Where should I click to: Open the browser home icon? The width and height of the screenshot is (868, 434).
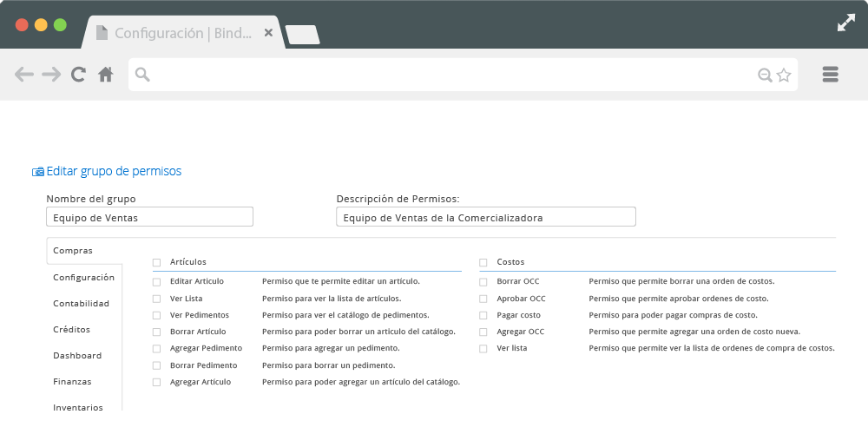click(106, 74)
